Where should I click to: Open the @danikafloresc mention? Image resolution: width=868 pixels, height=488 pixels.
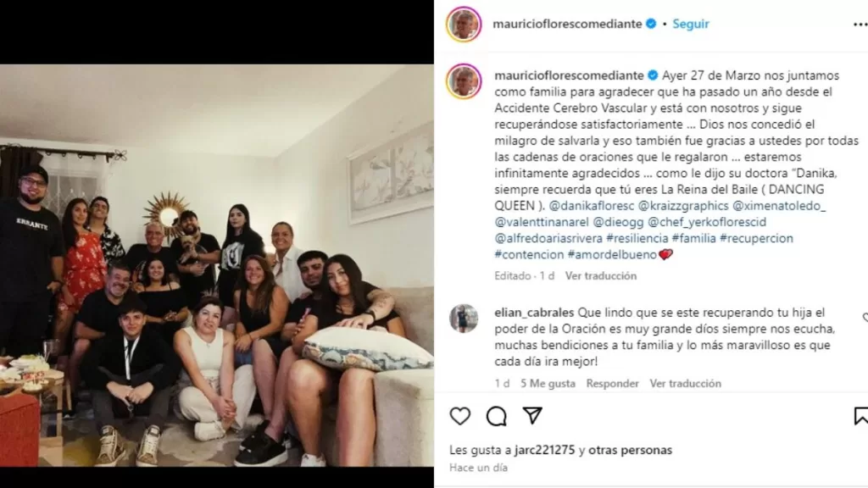coord(591,206)
